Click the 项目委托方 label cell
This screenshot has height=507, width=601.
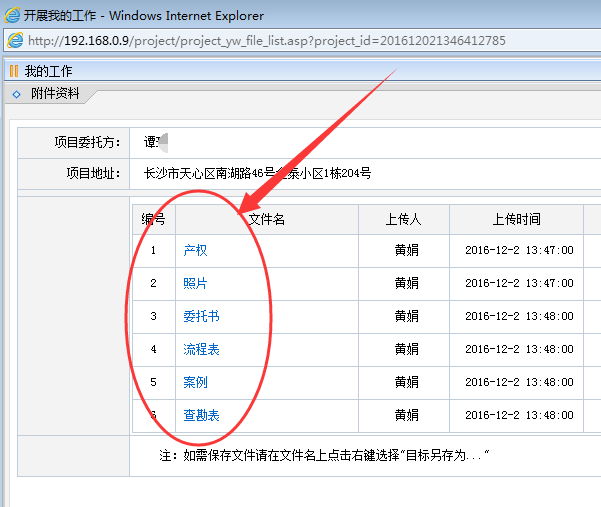pyautogui.click(x=86, y=142)
